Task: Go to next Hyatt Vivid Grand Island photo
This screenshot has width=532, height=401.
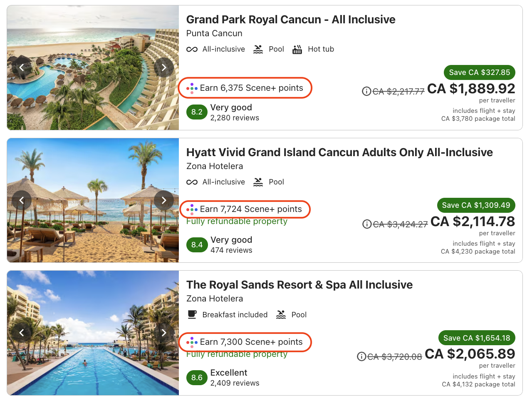Action: [x=164, y=200]
